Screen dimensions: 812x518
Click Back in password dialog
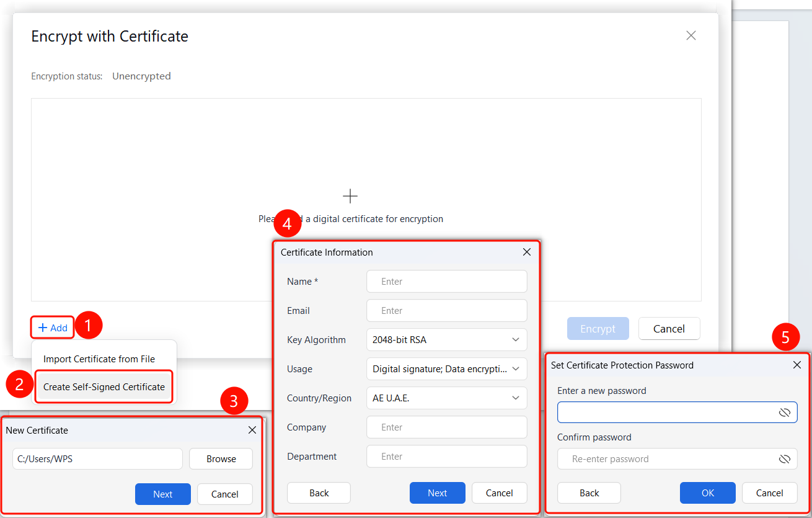(589, 493)
